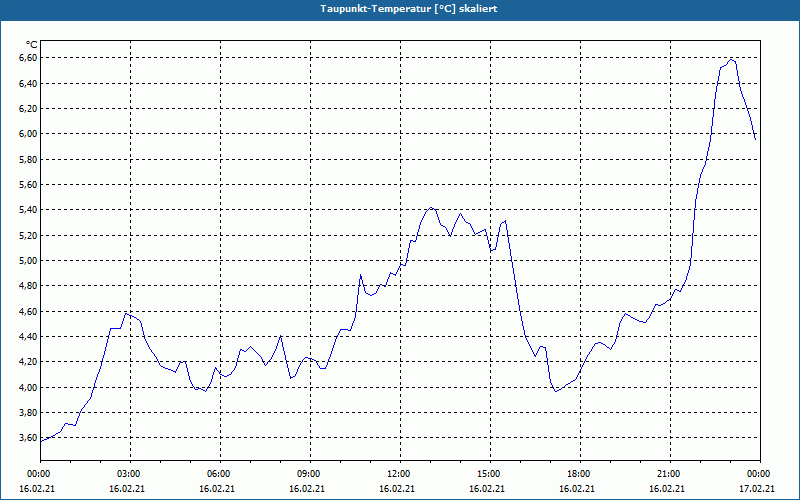Select the 5,20 y-axis value
The height and width of the screenshot is (500, 800).
click(28, 235)
